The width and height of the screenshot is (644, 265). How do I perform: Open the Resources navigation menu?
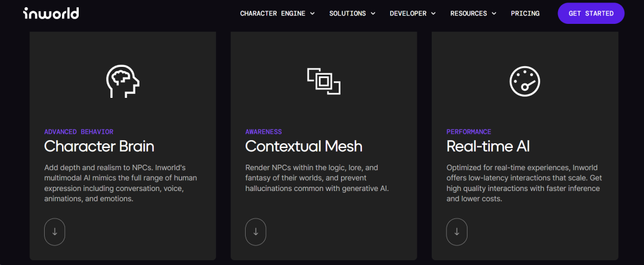(474, 13)
